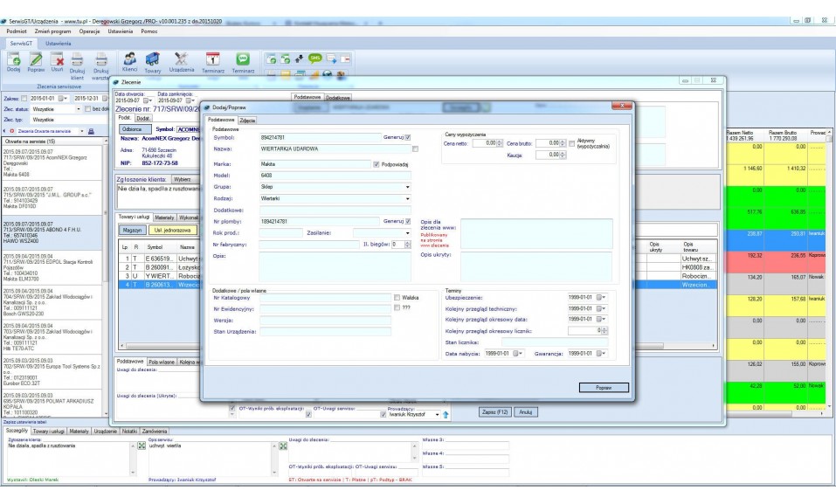Click the Anuluj button
The image size is (836, 504).
pos(525,411)
